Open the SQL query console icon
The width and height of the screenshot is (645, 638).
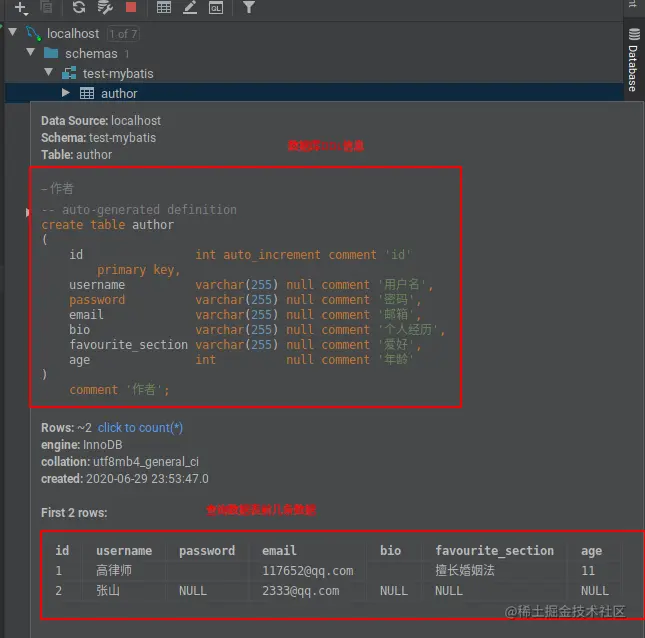pyautogui.click(x=216, y=7)
